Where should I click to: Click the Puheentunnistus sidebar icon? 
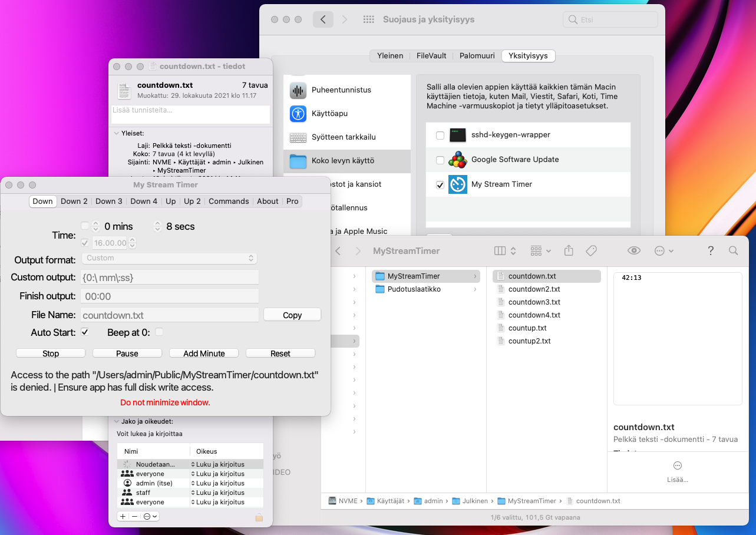(298, 89)
